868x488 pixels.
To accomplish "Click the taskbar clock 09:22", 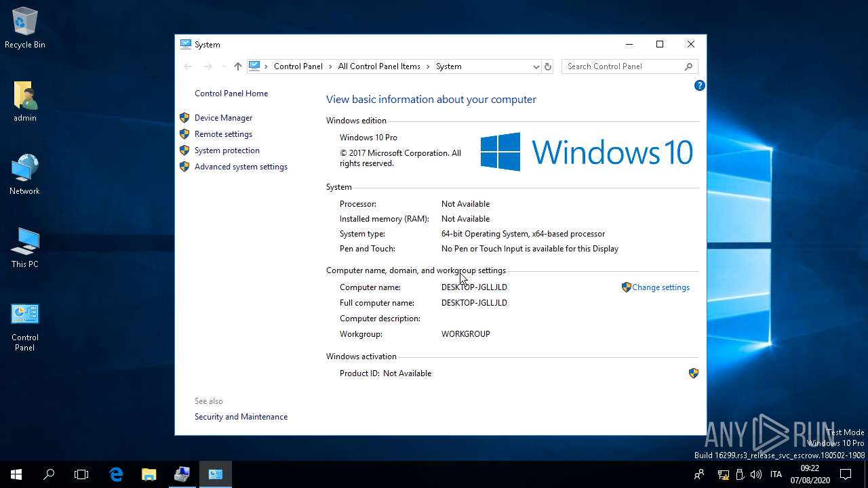I will [810, 474].
